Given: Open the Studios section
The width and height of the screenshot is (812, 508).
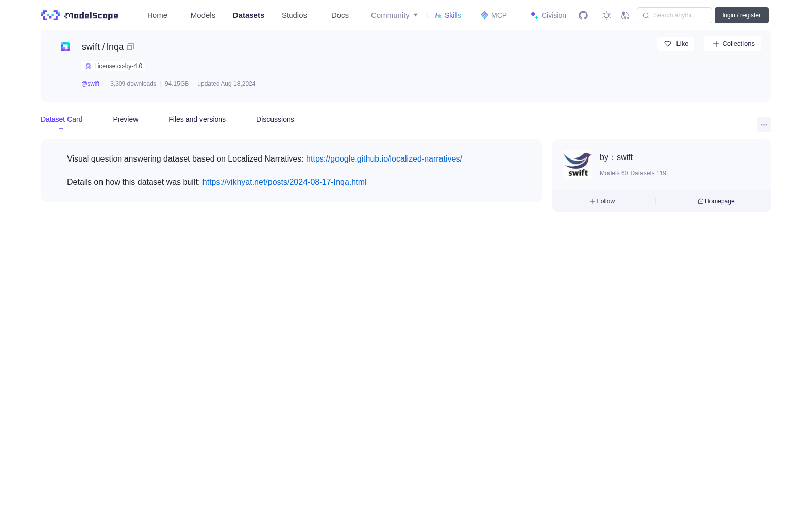Looking at the screenshot, I should [294, 15].
